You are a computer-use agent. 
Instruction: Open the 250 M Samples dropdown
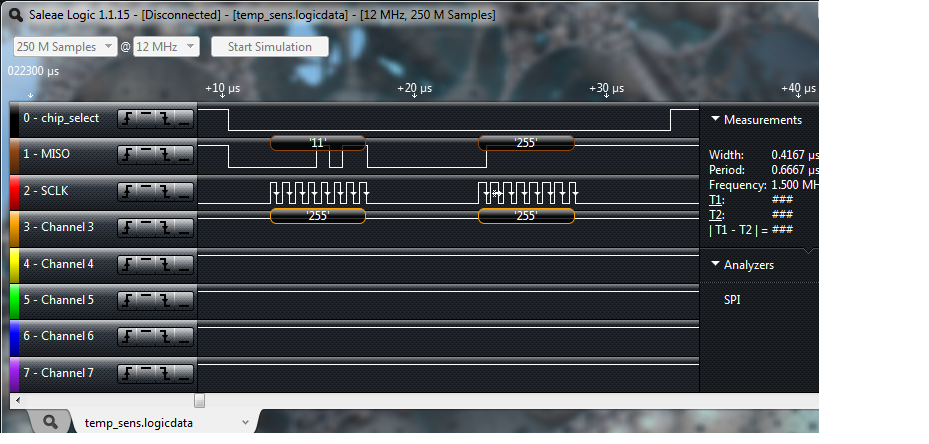[65, 47]
